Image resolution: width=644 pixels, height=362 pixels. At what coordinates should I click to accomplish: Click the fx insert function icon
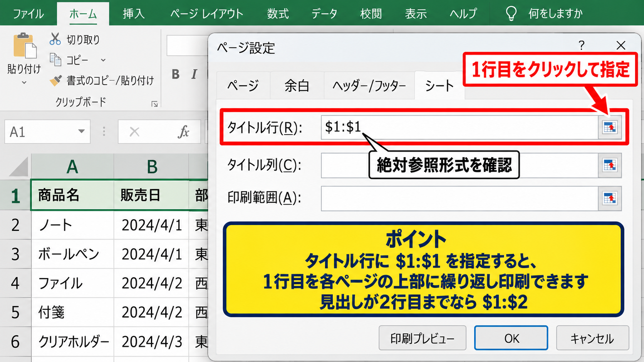click(183, 132)
